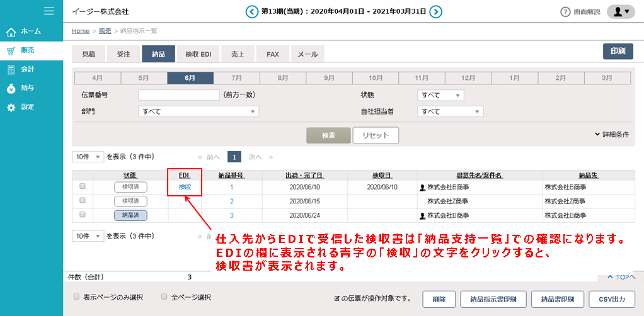Toggle the 全ページ選択 checkbox

point(164,296)
